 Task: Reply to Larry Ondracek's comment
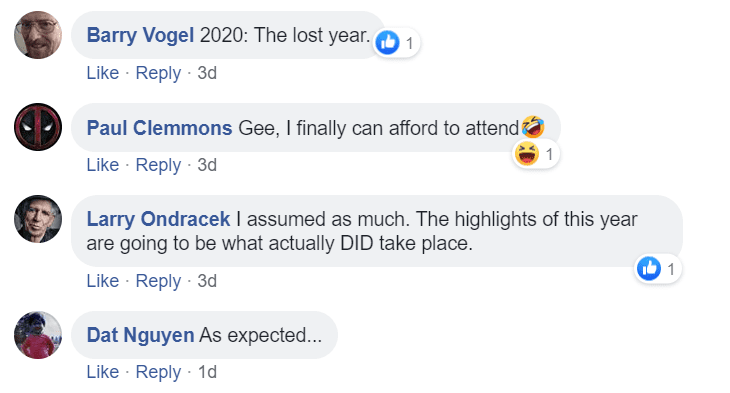tap(158, 281)
